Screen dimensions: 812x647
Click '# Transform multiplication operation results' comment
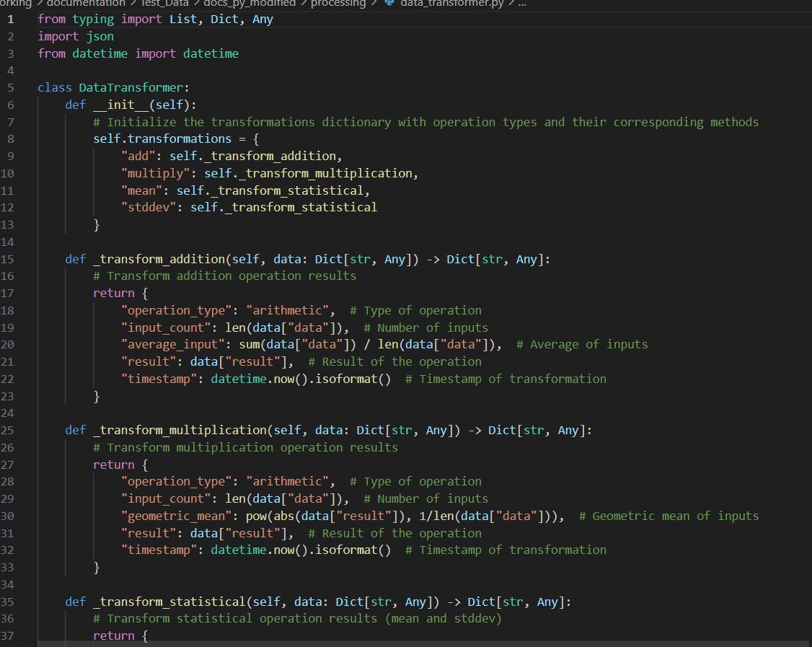pyautogui.click(x=245, y=448)
